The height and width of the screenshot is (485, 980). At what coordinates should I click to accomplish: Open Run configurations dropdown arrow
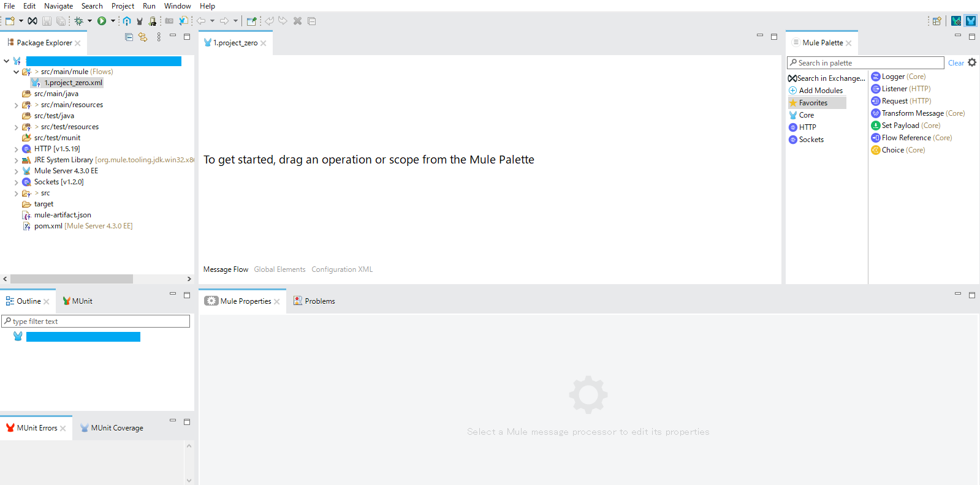pyautogui.click(x=113, y=21)
